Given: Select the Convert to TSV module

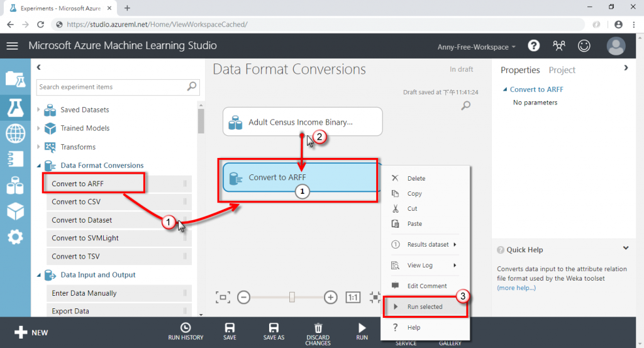Looking at the screenshot, I should click(x=119, y=256).
